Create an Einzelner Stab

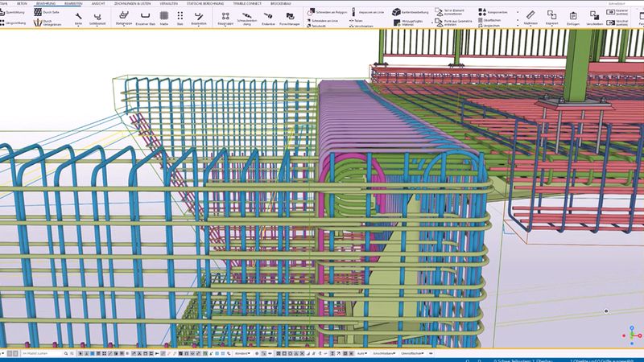145,18
